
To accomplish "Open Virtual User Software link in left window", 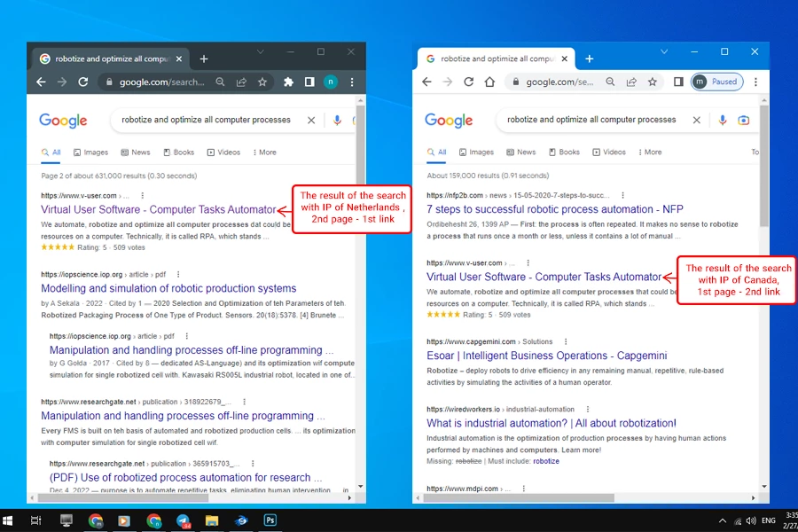I will pos(159,210).
